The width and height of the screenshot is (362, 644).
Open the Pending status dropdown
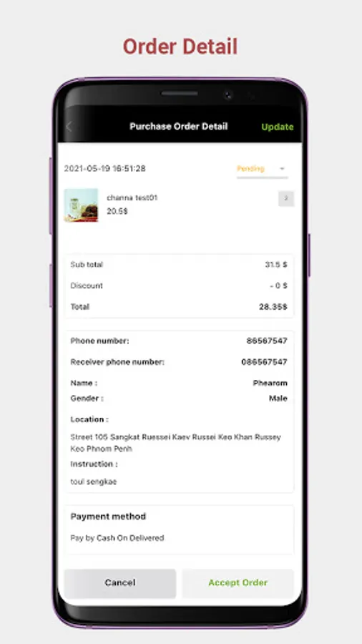(262, 169)
